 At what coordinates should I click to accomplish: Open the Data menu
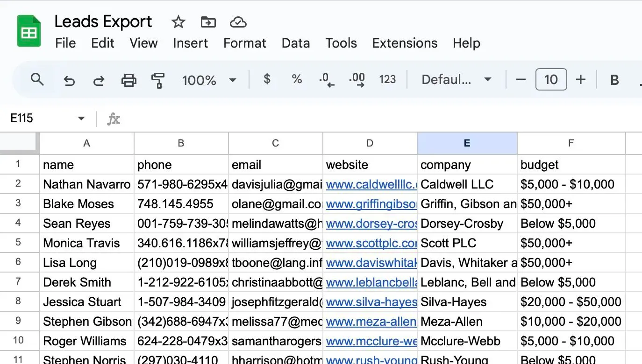[x=295, y=43]
